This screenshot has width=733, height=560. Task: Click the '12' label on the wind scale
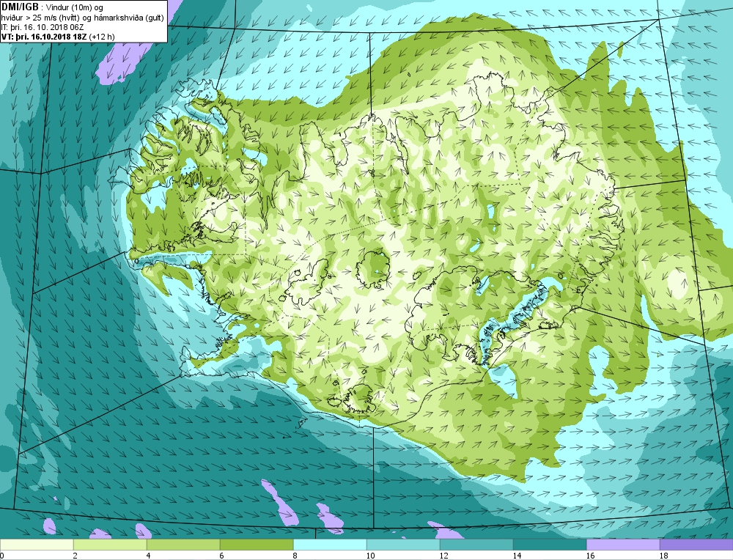coord(444,556)
